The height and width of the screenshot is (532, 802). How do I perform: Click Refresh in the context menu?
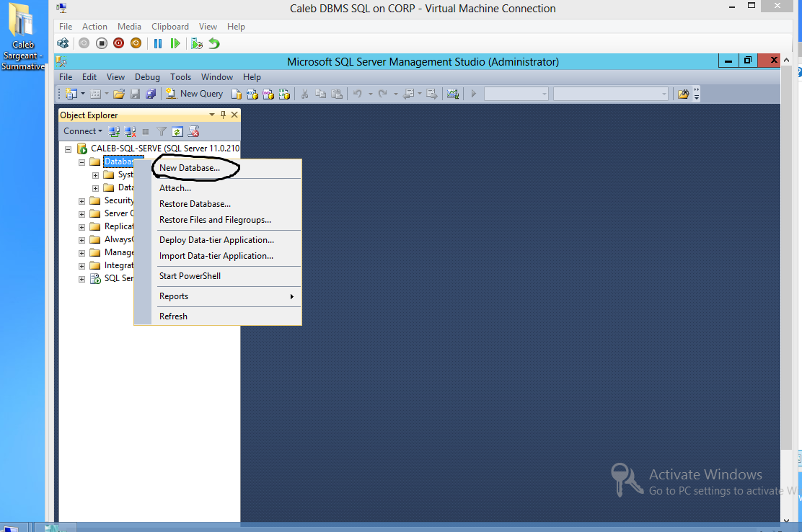coord(173,316)
